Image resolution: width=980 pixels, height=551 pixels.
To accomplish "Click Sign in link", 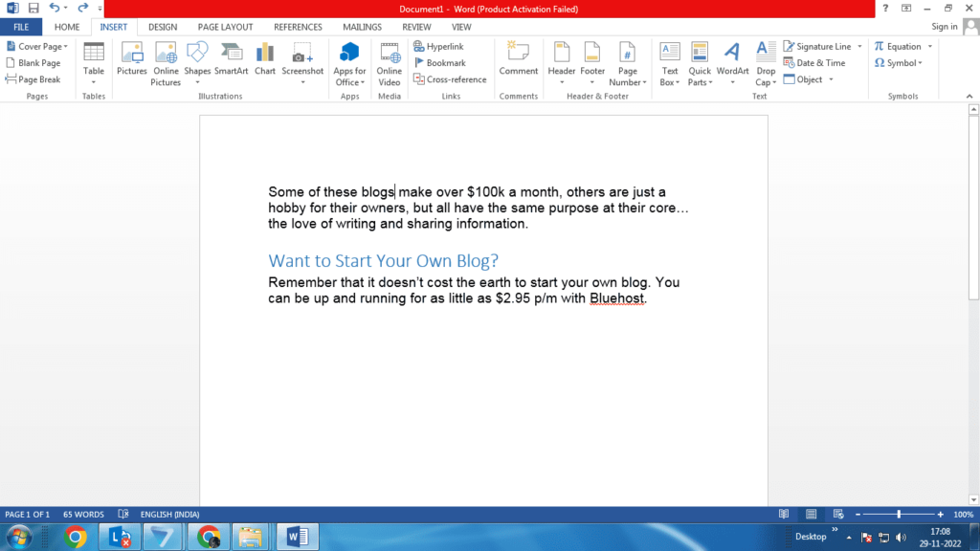I will 944,26.
